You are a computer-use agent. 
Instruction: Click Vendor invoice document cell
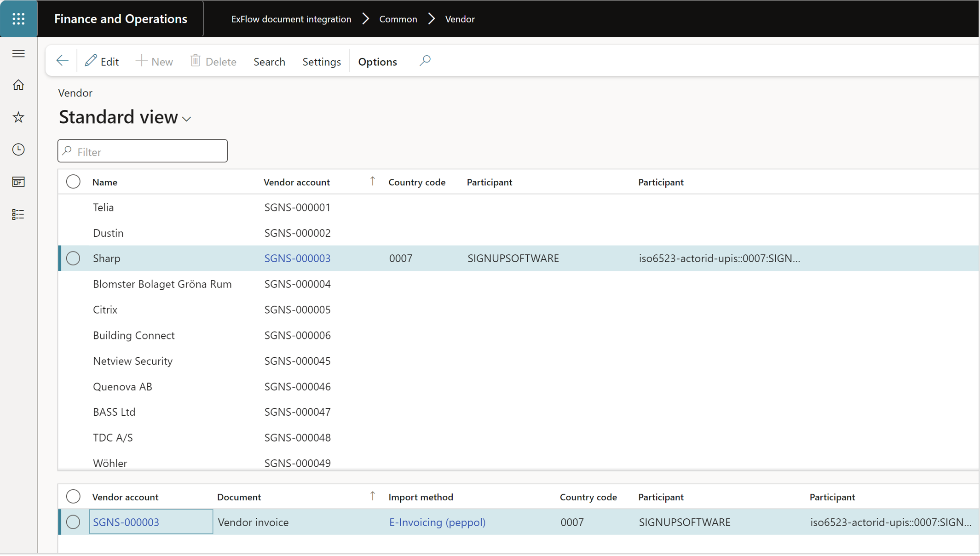tap(253, 522)
